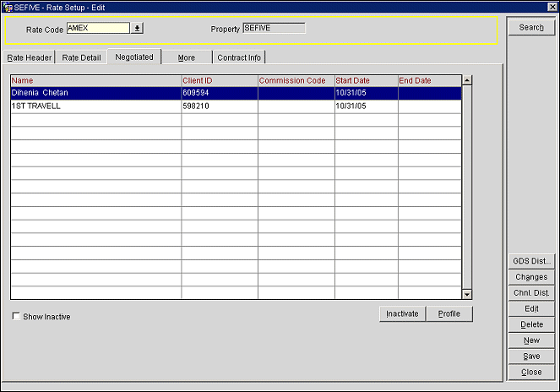Create a new entry with New button
This screenshot has height=392, width=560.
(x=531, y=340)
